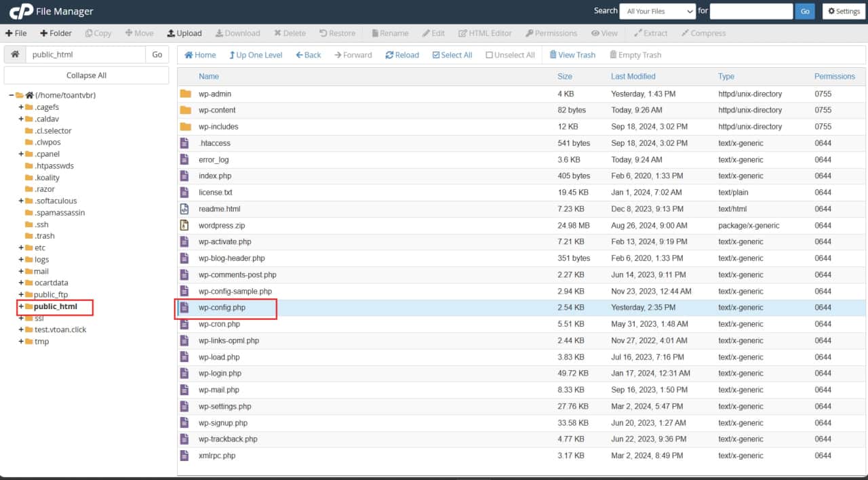The width and height of the screenshot is (868, 480).
Task: Expand the .cagefs tree folder
Action: (21, 107)
